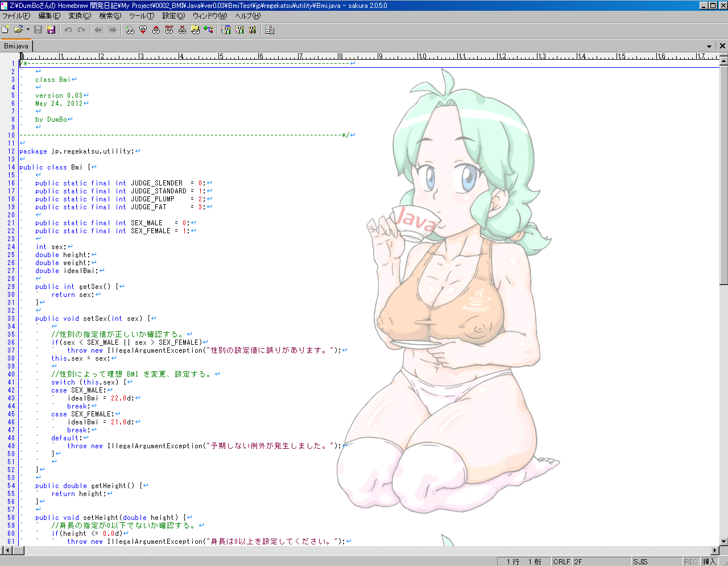Click the Open file folder icon

pyautogui.click(x=18, y=30)
